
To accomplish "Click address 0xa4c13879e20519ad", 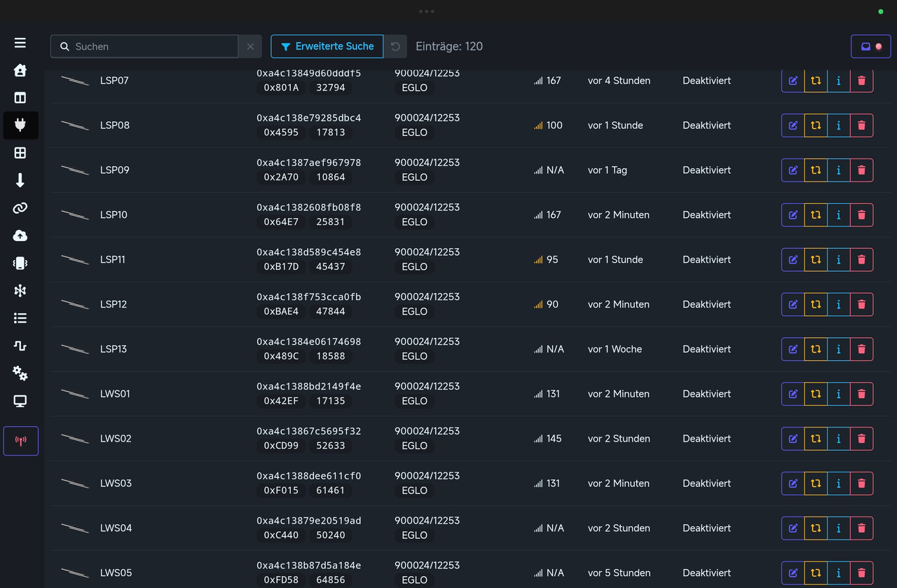I will click(309, 521).
